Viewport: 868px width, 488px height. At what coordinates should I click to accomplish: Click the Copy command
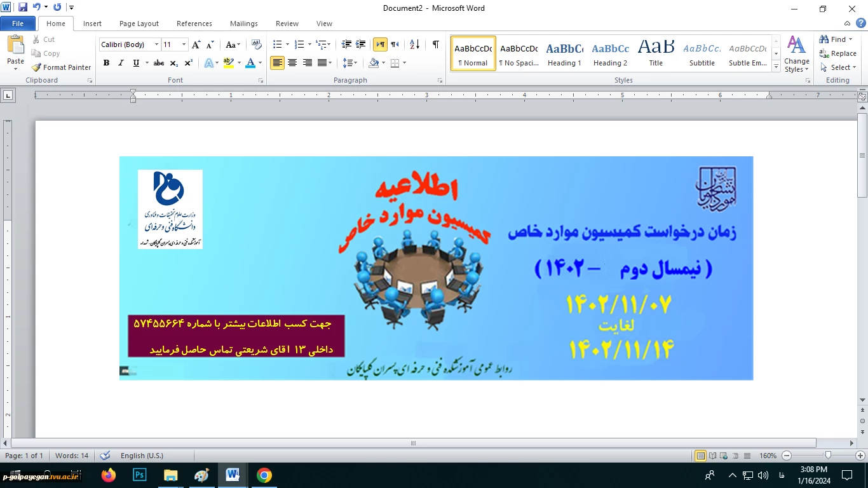46,53
